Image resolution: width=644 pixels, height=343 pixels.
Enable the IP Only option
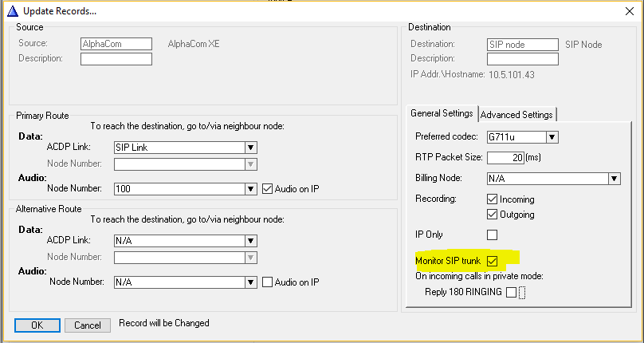pos(492,235)
